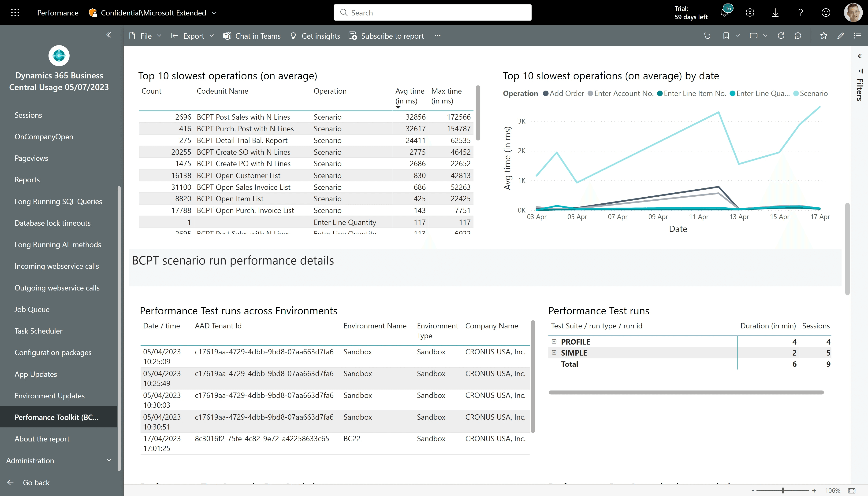Open the feedback smiley icon
This screenshot has width=868, height=496.
click(x=825, y=13)
